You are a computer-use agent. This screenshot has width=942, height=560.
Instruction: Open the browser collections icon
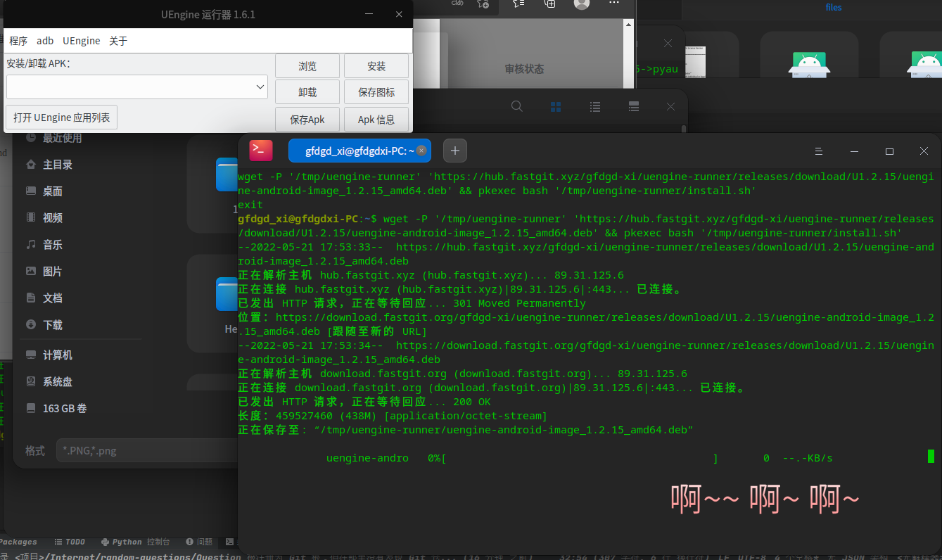(550, 4)
